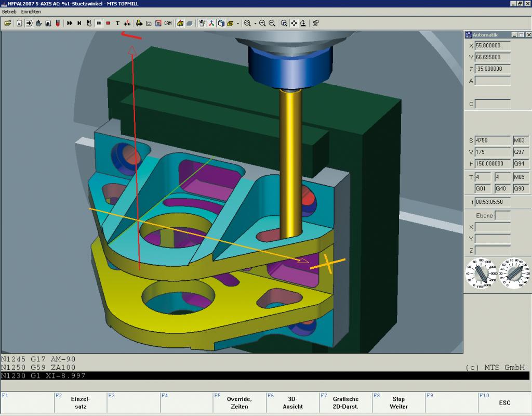This screenshot has height=416, width=532.
Task: Click the F8 Stop Weiter button
Action: point(398,403)
